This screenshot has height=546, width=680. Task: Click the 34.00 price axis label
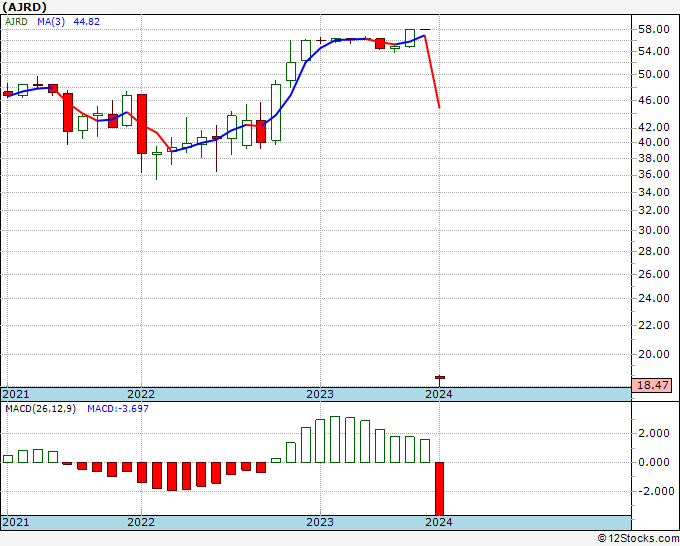point(654,192)
